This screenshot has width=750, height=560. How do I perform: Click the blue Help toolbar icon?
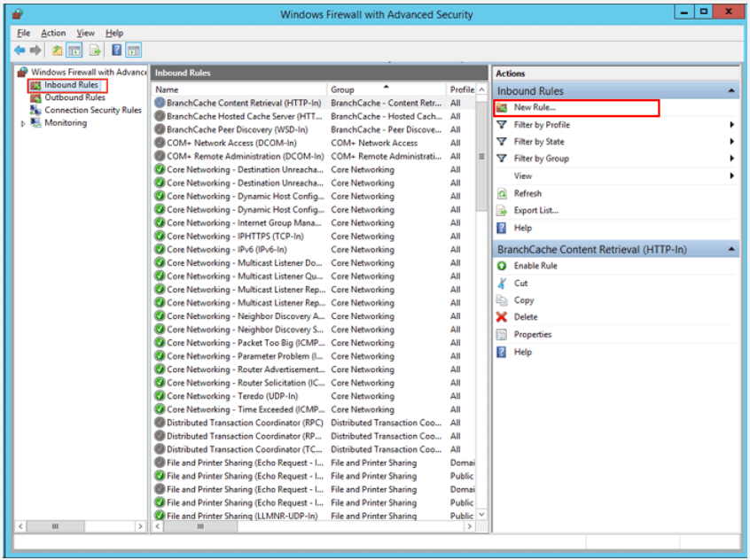tap(116, 51)
